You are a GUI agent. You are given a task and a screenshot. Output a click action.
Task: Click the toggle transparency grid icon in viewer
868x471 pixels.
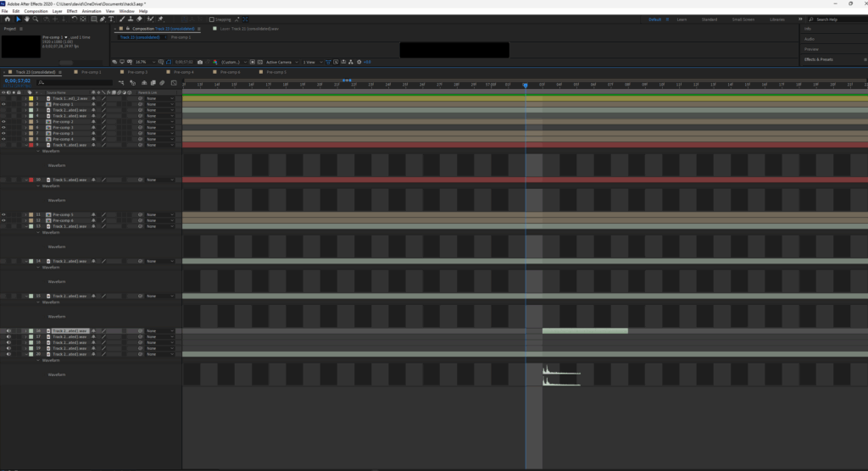click(x=259, y=62)
